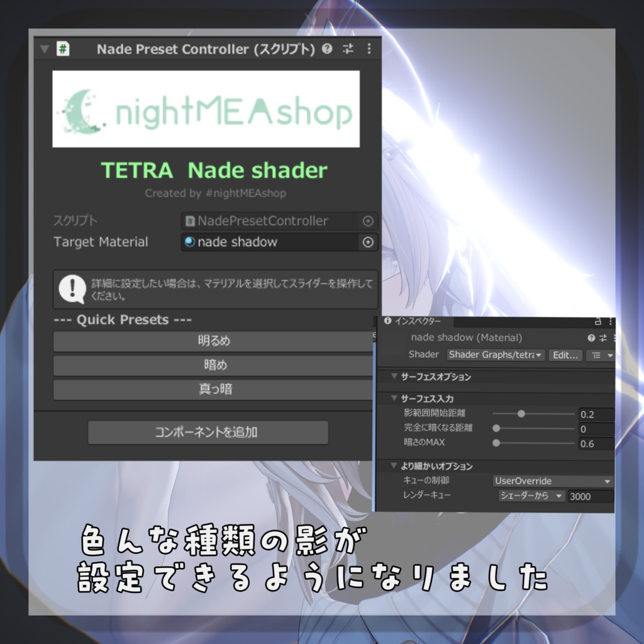The image size is (644, 644).
Task: Open help for Nade Preset Controller
Action: pyautogui.click(x=327, y=49)
